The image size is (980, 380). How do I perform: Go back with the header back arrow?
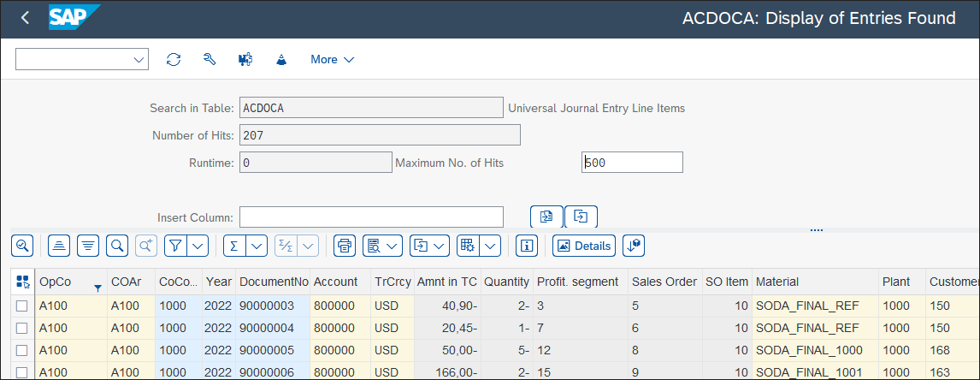coord(25,18)
